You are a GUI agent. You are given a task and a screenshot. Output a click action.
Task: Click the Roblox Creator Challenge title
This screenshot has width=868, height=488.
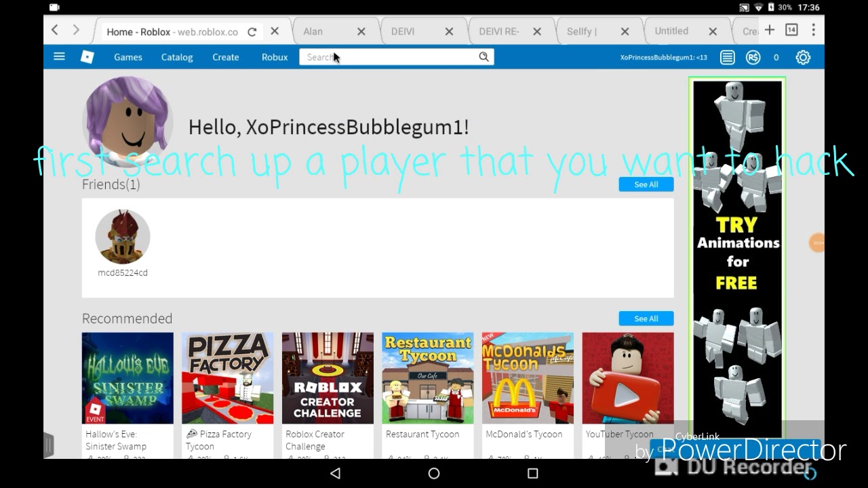point(315,441)
